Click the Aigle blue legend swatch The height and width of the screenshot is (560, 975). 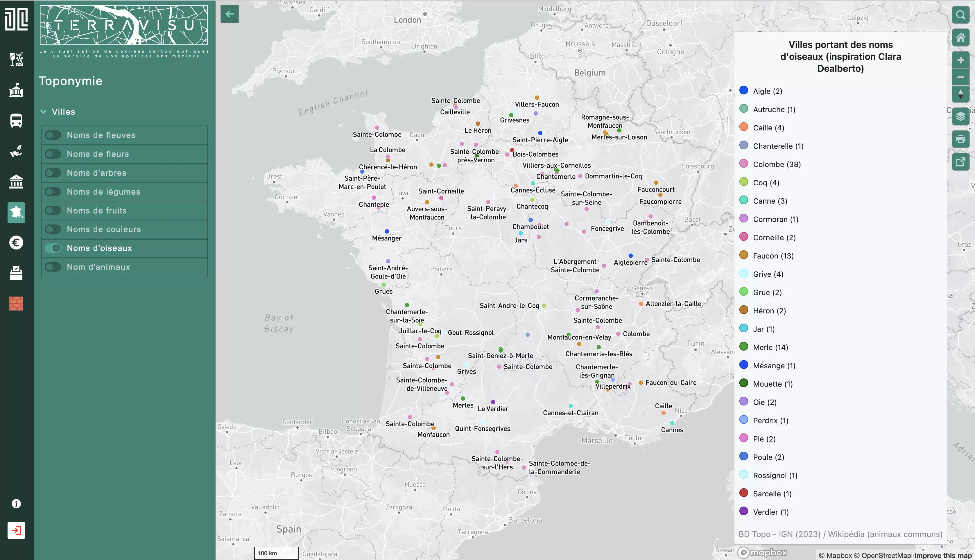coord(744,90)
